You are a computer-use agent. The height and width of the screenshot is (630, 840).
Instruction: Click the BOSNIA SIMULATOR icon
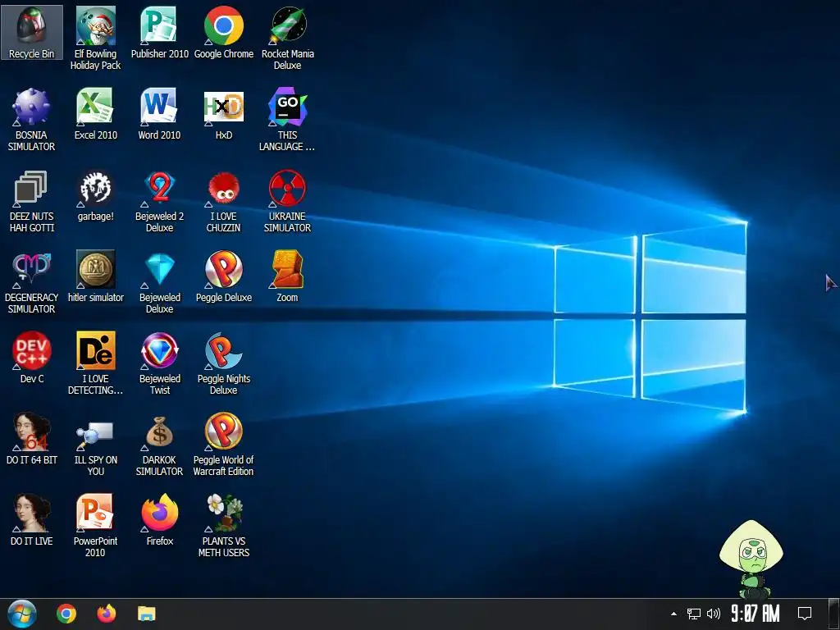[x=32, y=120]
